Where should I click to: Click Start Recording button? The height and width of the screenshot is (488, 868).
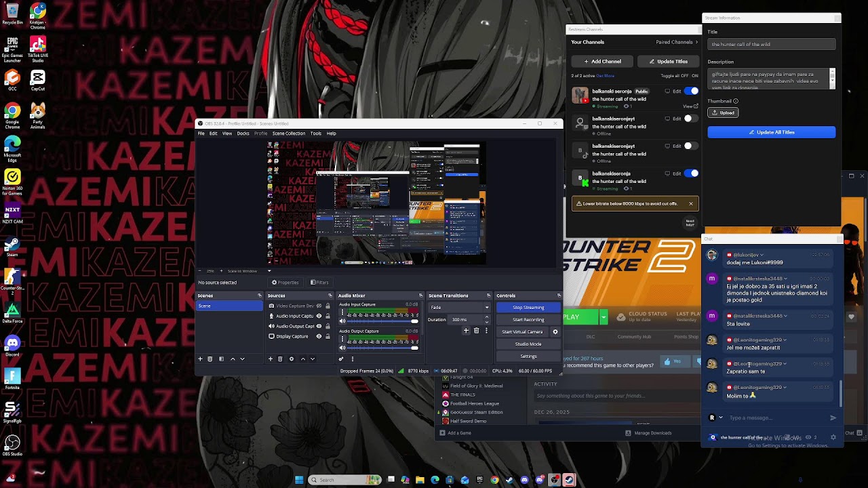[528, 320]
